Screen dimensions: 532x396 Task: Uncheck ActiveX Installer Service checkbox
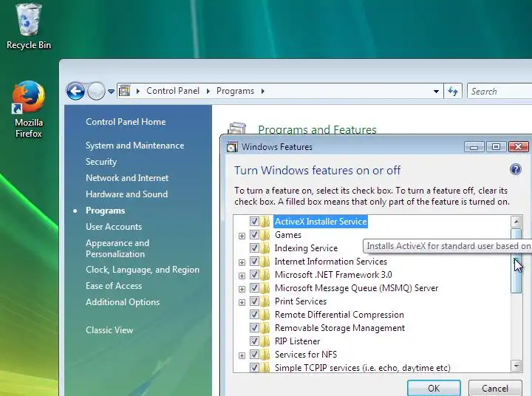tap(254, 221)
